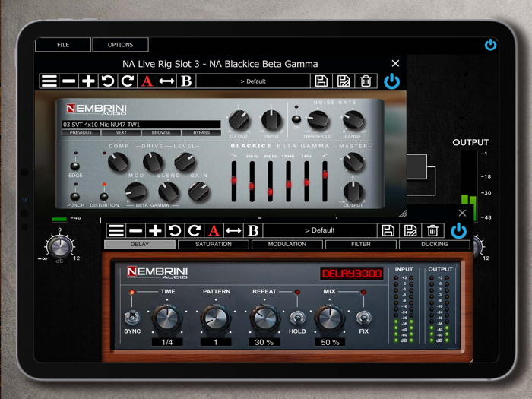This screenshot has height=399, width=532.
Task: Toggle the main app power icon
Action: pos(490,45)
